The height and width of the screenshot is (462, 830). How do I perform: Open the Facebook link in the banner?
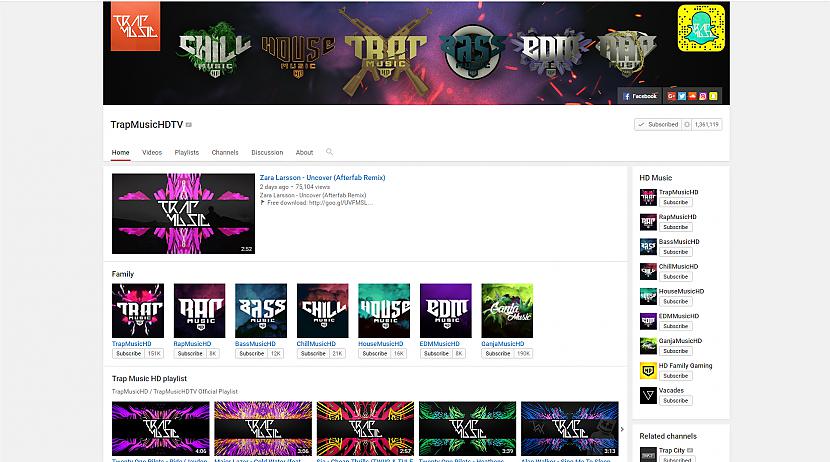(x=639, y=96)
